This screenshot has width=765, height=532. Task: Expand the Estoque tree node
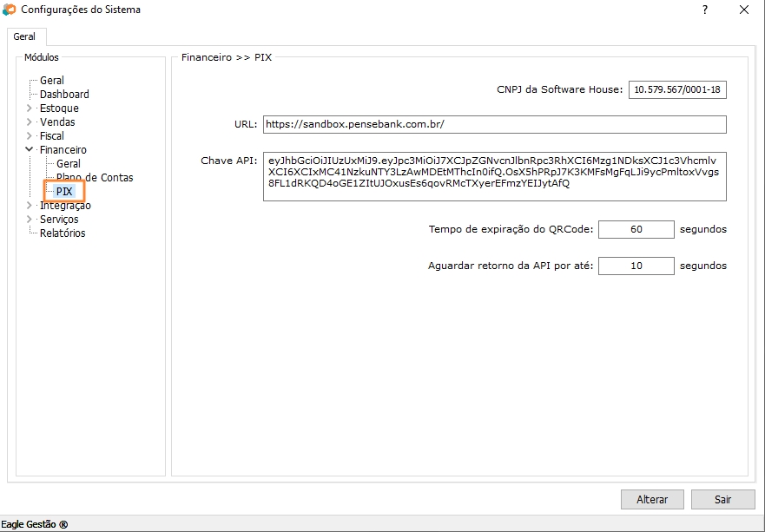(x=30, y=108)
